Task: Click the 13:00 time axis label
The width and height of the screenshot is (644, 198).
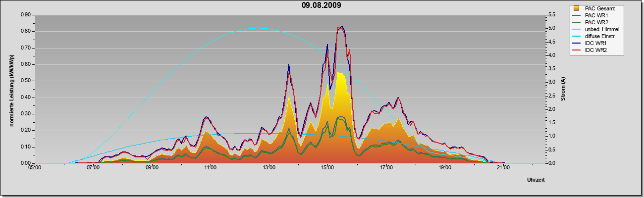Action: 269,168
